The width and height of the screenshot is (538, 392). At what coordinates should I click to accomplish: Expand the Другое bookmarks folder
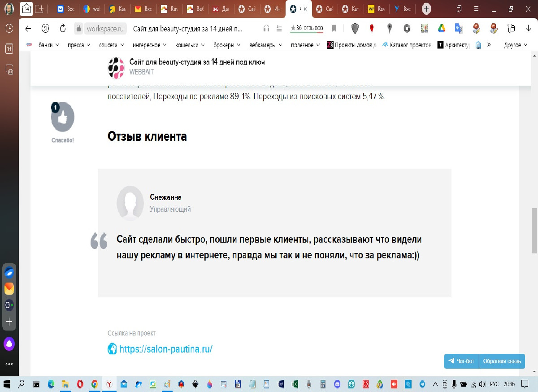tap(516, 45)
